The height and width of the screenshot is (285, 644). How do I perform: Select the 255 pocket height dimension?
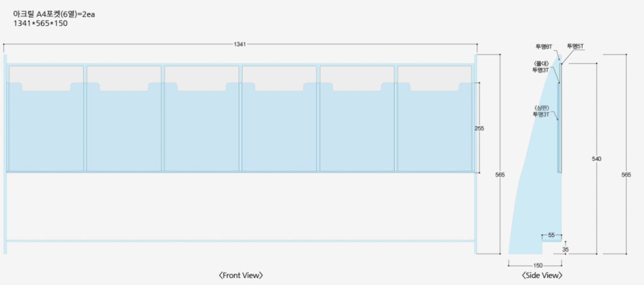[x=479, y=128]
